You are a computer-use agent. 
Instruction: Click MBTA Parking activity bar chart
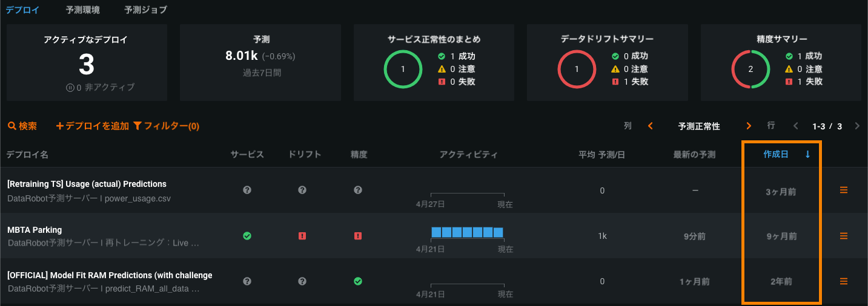click(467, 232)
